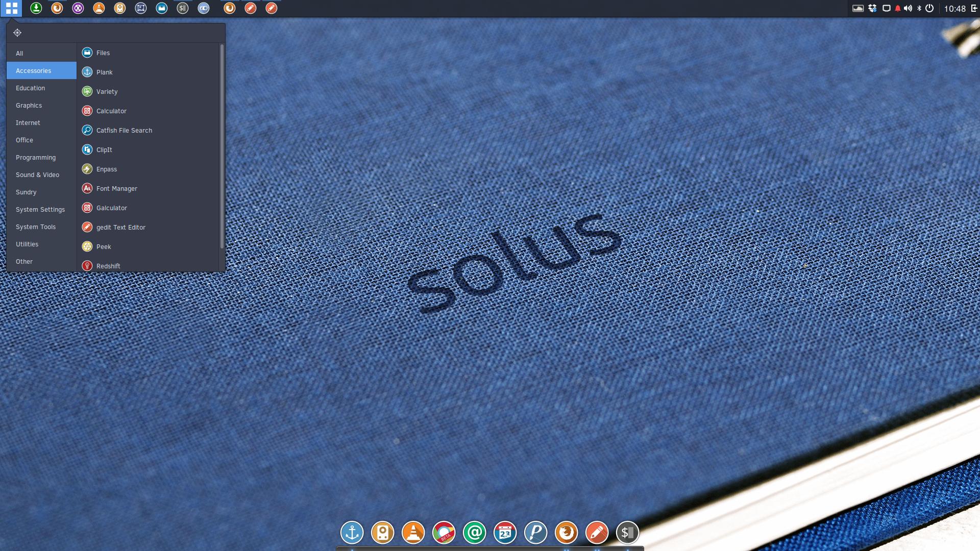Open Rhythmbox speaker icon in the top panel

tap(119, 8)
